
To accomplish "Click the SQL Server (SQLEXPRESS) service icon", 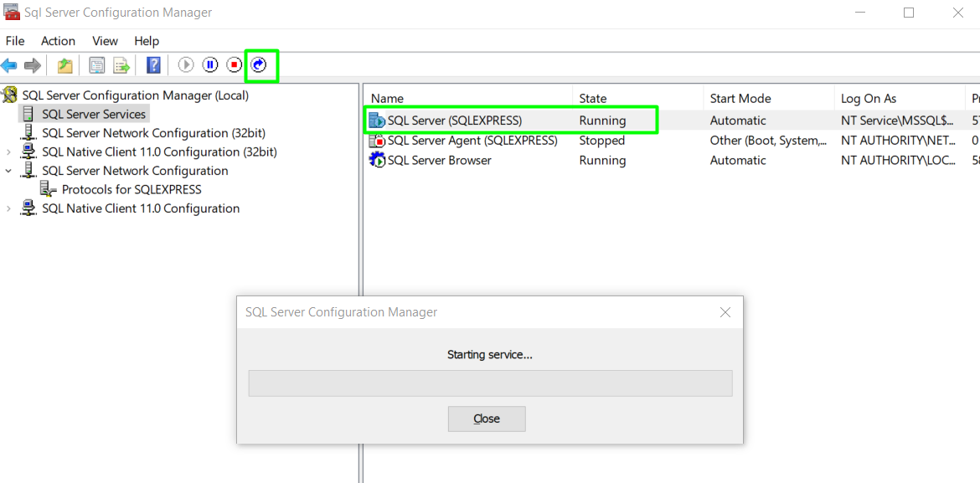I will coord(377,121).
